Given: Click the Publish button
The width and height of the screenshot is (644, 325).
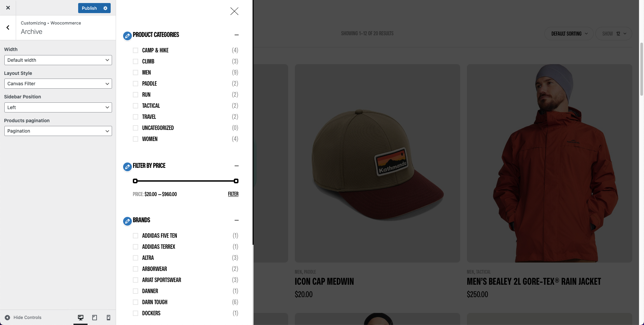Looking at the screenshot, I should click(x=89, y=8).
